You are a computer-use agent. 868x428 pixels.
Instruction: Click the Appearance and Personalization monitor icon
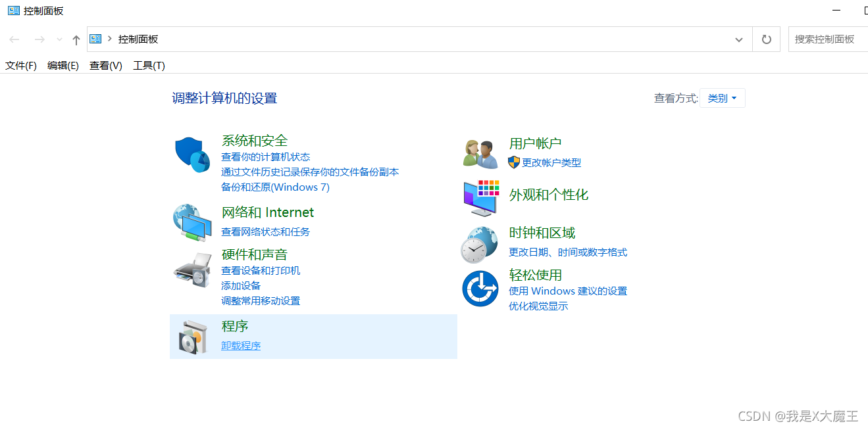click(x=481, y=197)
